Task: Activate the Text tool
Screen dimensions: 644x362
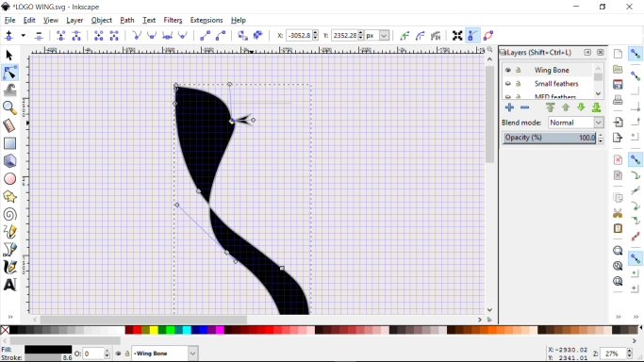Action: (9, 285)
